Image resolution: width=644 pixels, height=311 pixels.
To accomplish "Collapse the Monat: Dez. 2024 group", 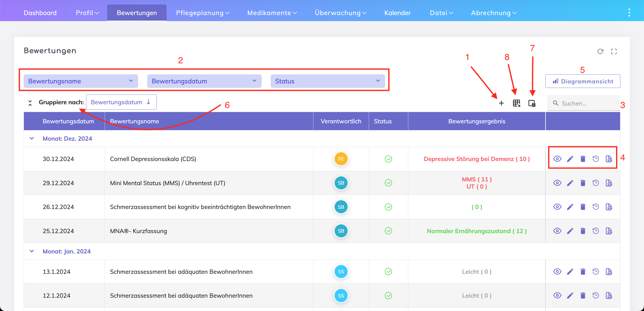I will click(x=32, y=138).
